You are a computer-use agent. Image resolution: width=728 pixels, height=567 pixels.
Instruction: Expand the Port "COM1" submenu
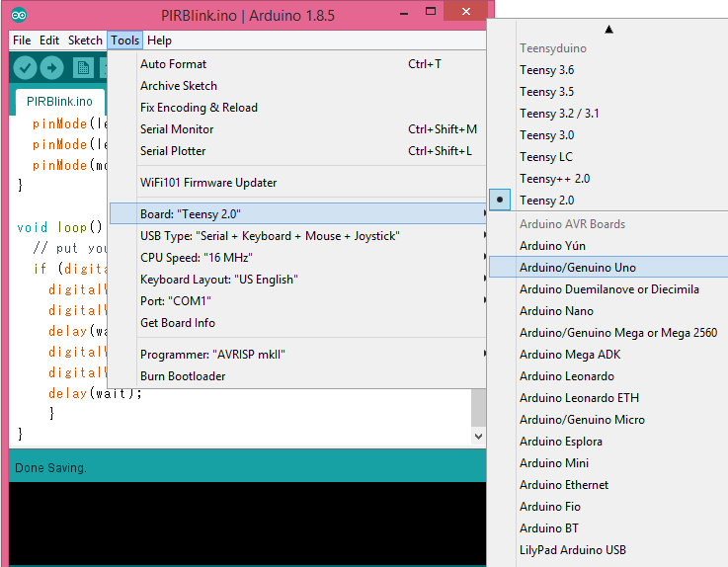(297, 301)
